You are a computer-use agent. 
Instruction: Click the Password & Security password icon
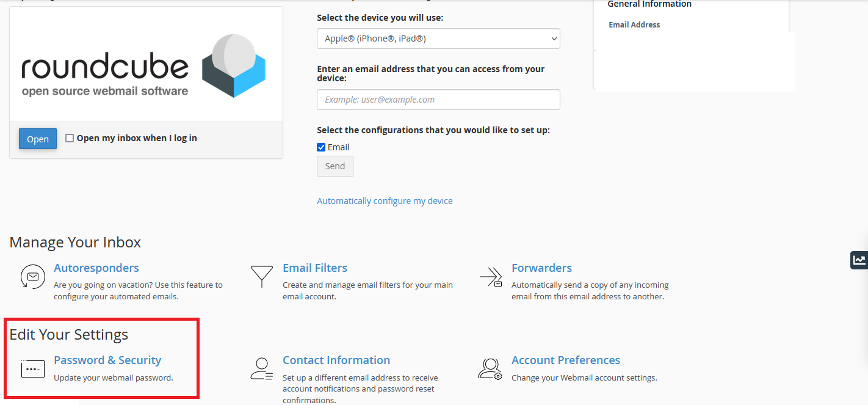coord(32,369)
